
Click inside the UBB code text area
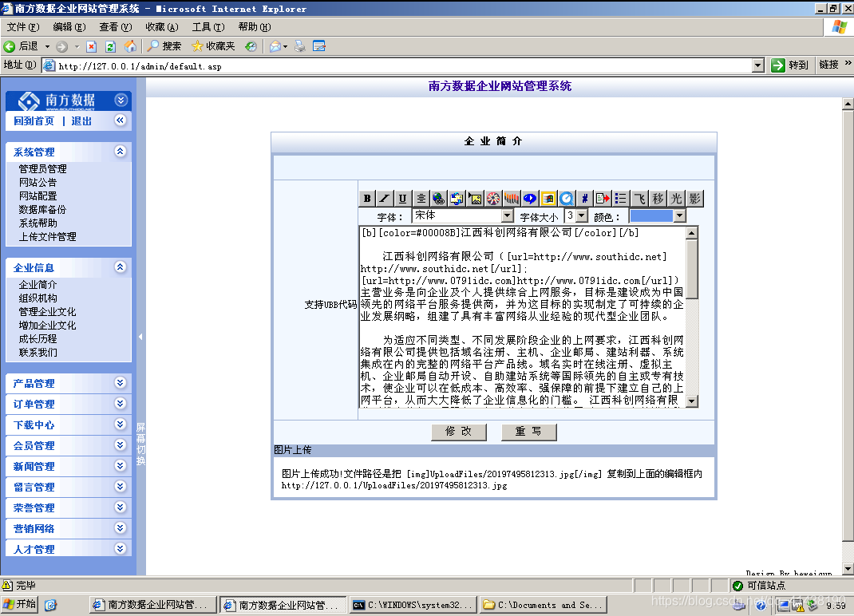point(522,317)
